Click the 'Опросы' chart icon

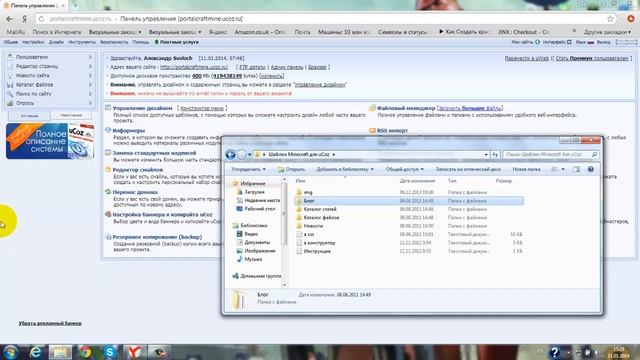pyautogui.click(x=10, y=103)
